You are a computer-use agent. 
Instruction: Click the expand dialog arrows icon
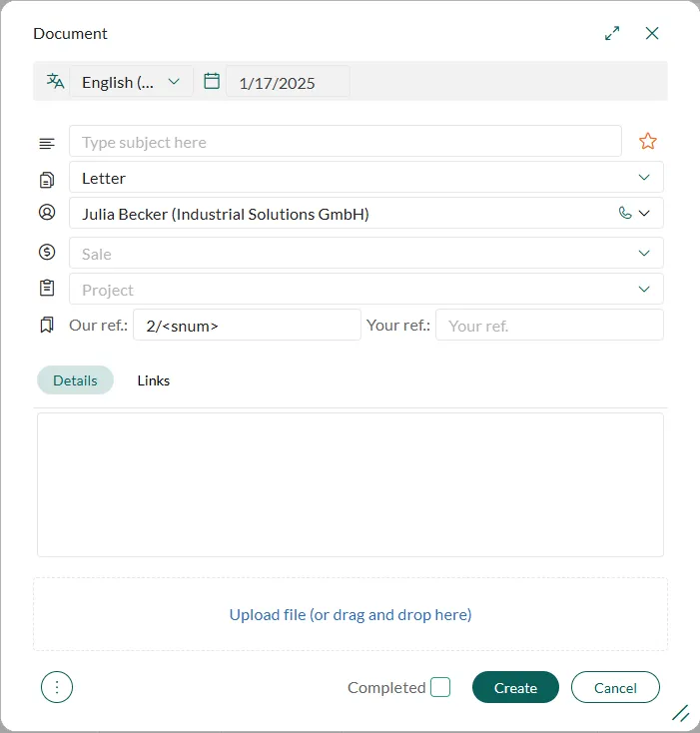tap(612, 33)
